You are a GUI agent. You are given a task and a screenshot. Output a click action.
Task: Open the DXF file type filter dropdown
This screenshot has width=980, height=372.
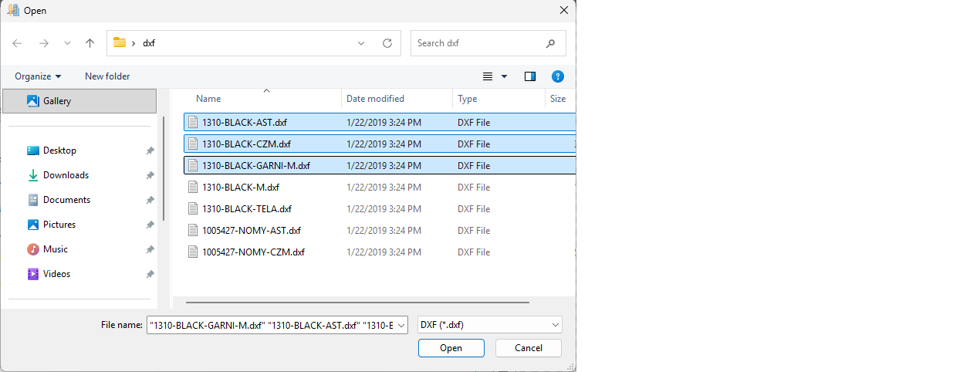489,325
